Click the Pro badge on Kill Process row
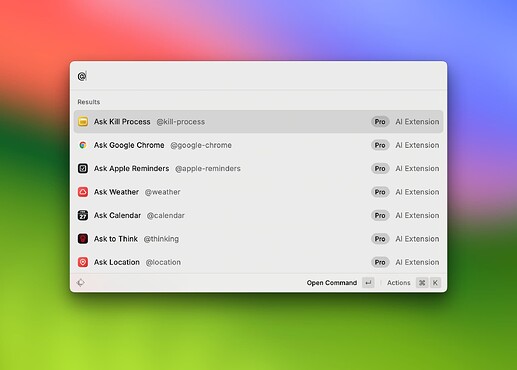This screenshot has height=370, width=517. pyautogui.click(x=380, y=122)
